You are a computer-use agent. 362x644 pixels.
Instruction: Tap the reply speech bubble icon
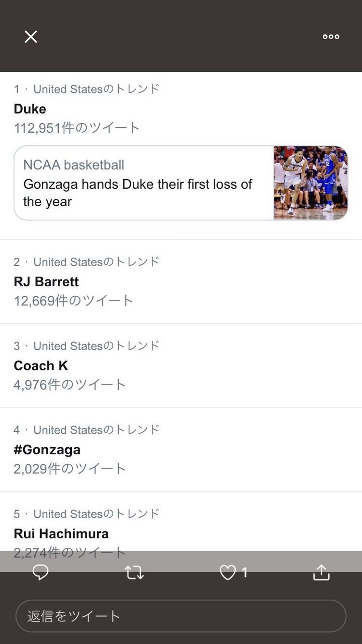tap(40, 572)
